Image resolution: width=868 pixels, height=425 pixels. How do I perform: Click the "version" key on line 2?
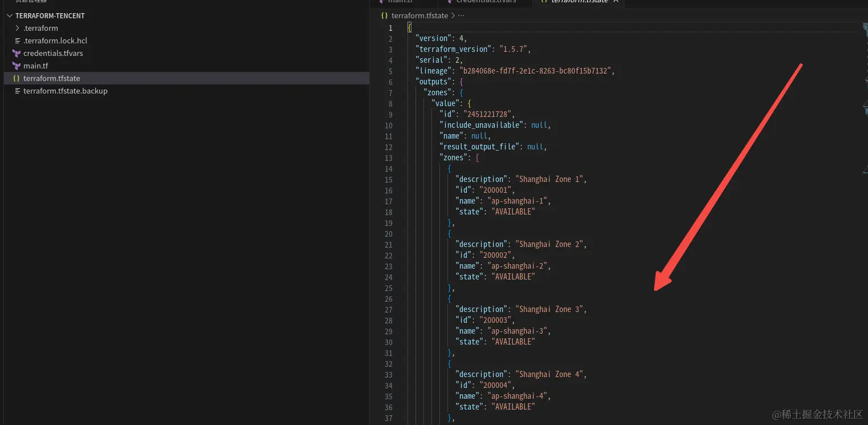434,38
